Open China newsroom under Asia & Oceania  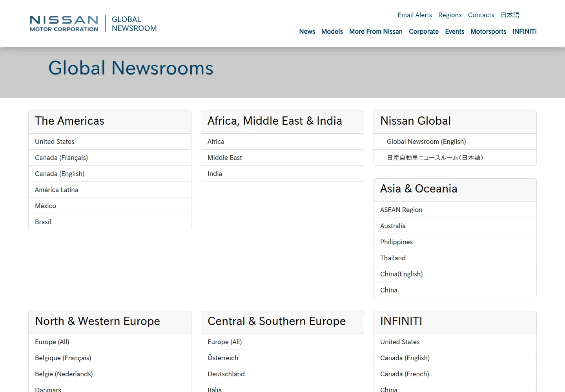(x=455, y=290)
